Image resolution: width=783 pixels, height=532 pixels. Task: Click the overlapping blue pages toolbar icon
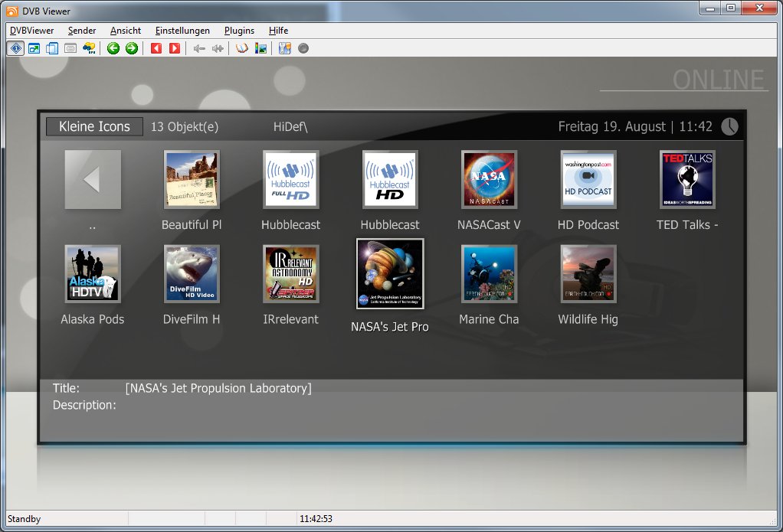(x=52, y=48)
